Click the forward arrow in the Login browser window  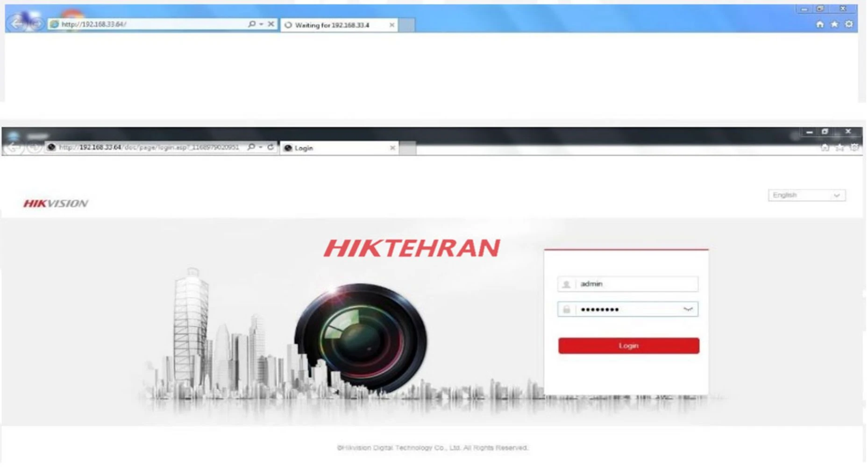(34, 148)
